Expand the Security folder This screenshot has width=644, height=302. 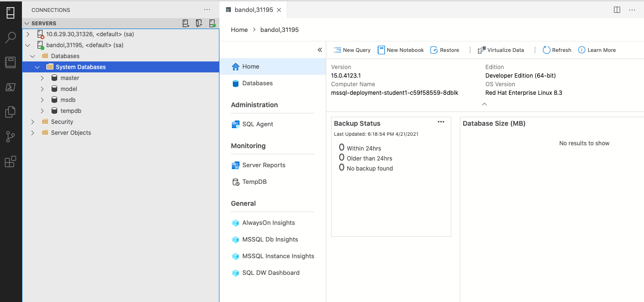(x=32, y=122)
